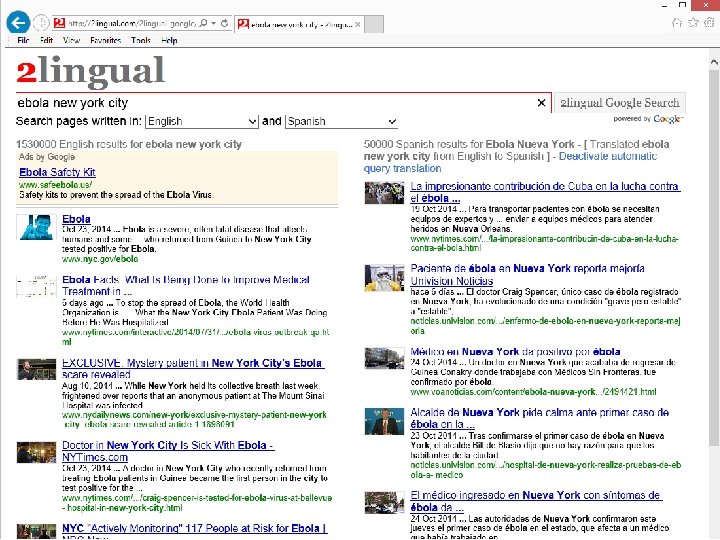Viewport: 720px width, 540px height.
Task: Open the Spanish language dropdown
Action: (341, 121)
